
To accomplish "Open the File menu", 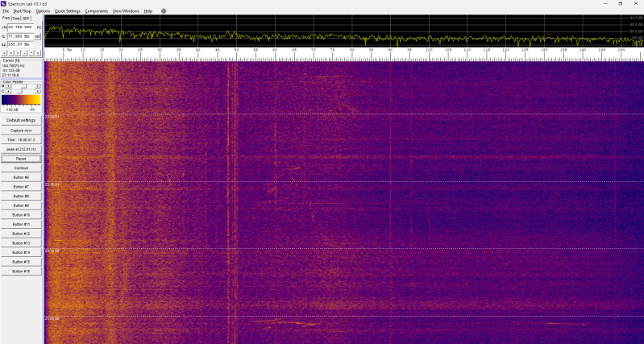I will (6, 11).
